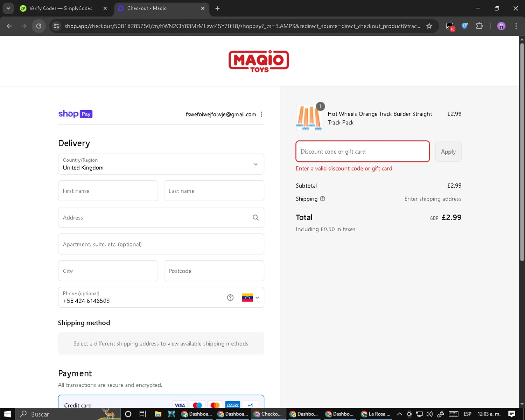
Task: Open the phone country flag selector
Action: tap(251, 297)
